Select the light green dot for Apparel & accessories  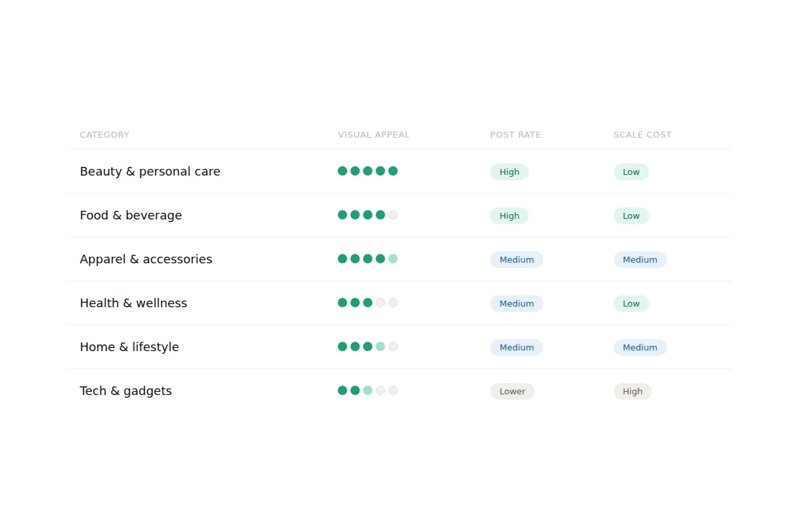[393, 259]
